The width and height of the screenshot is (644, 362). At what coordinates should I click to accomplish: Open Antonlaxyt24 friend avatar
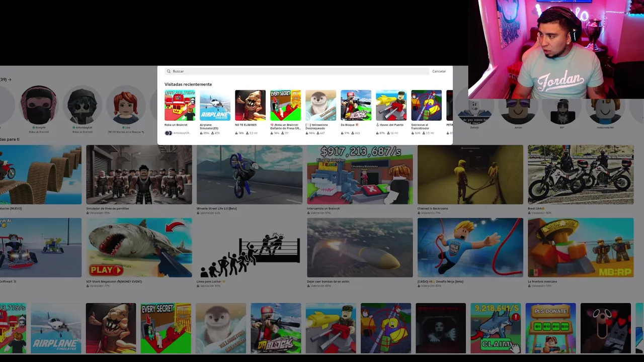82,106
